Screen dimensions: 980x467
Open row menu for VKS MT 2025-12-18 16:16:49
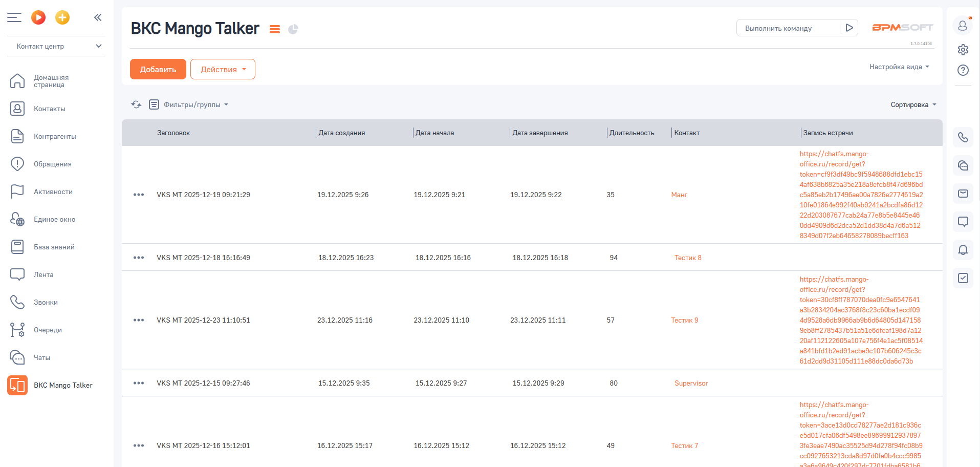139,258
